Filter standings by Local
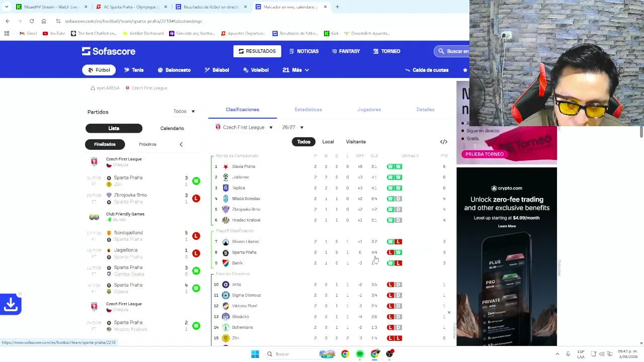The width and height of the screenshot is (644, 362). pyautogui.click(x=328, y=142)
